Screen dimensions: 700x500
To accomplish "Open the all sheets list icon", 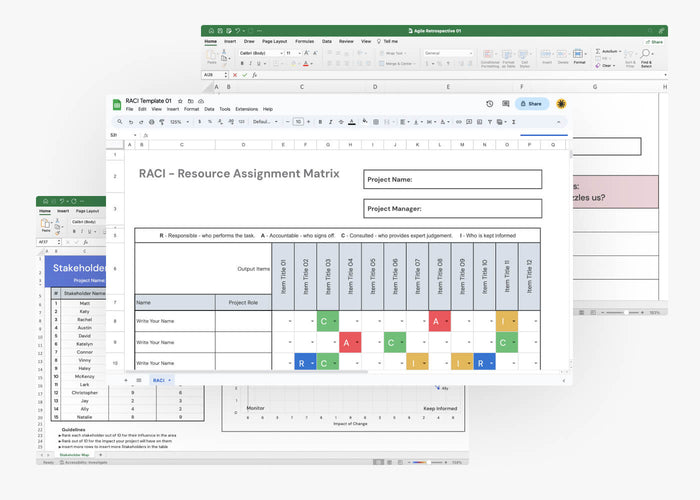I will 138,380.
